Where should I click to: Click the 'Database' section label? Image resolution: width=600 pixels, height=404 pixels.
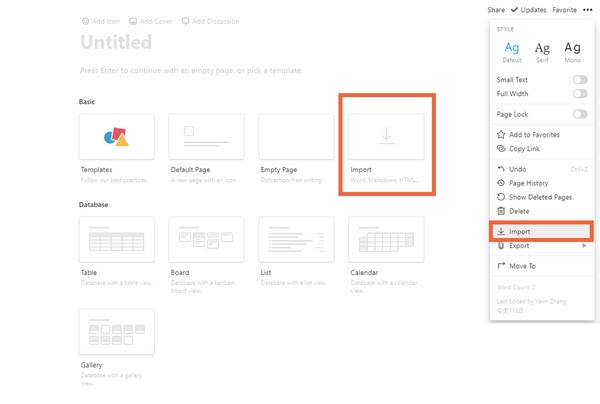coord(93,204)
